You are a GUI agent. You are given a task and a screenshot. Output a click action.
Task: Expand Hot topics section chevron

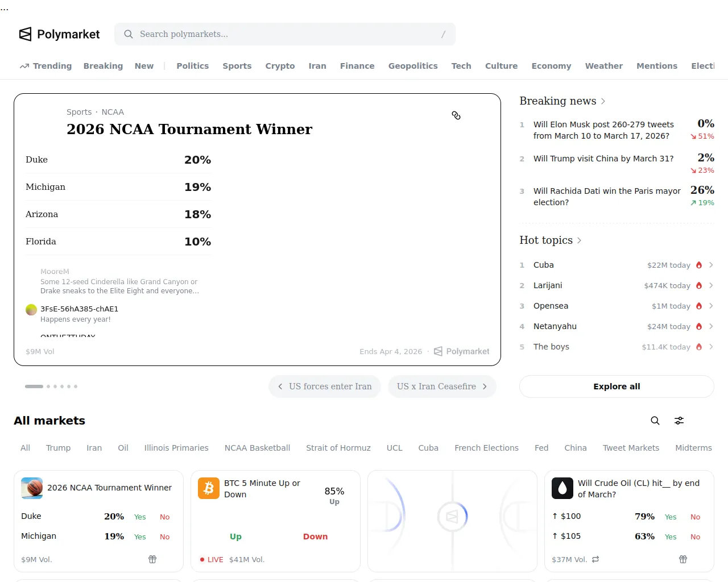(x=580, y=240)
